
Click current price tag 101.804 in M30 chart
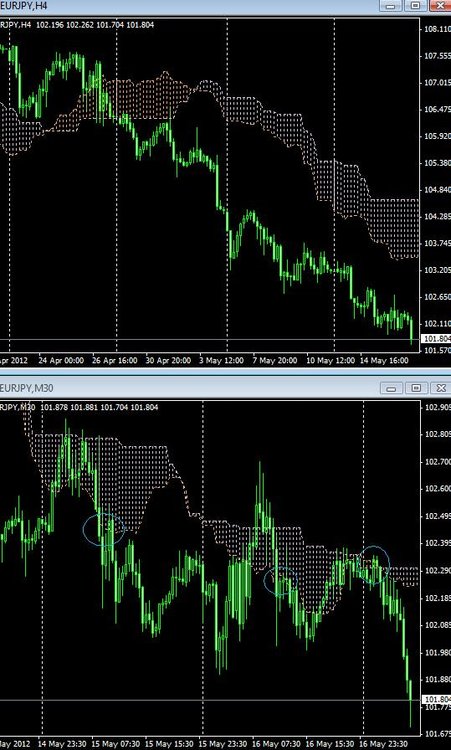pos(436,700)
